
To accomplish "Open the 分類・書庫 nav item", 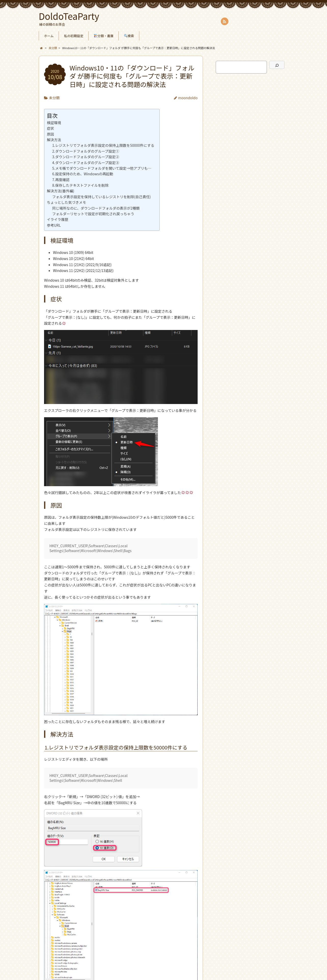I will tap(104, 36).
